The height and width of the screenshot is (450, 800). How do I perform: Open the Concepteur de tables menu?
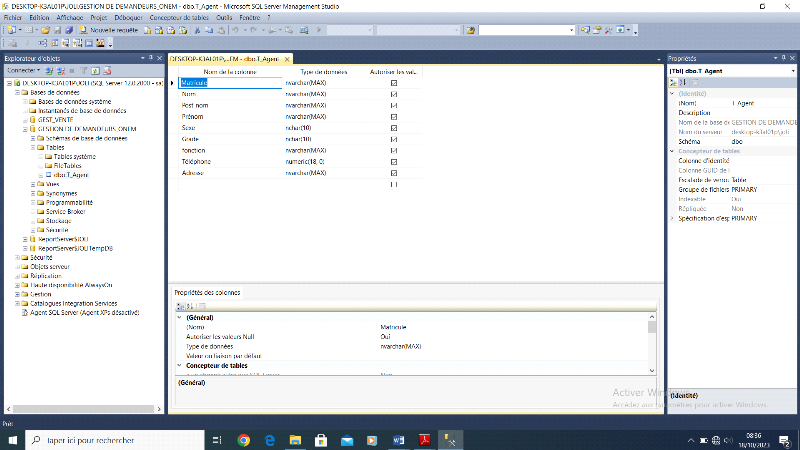[x=179, y=17]
